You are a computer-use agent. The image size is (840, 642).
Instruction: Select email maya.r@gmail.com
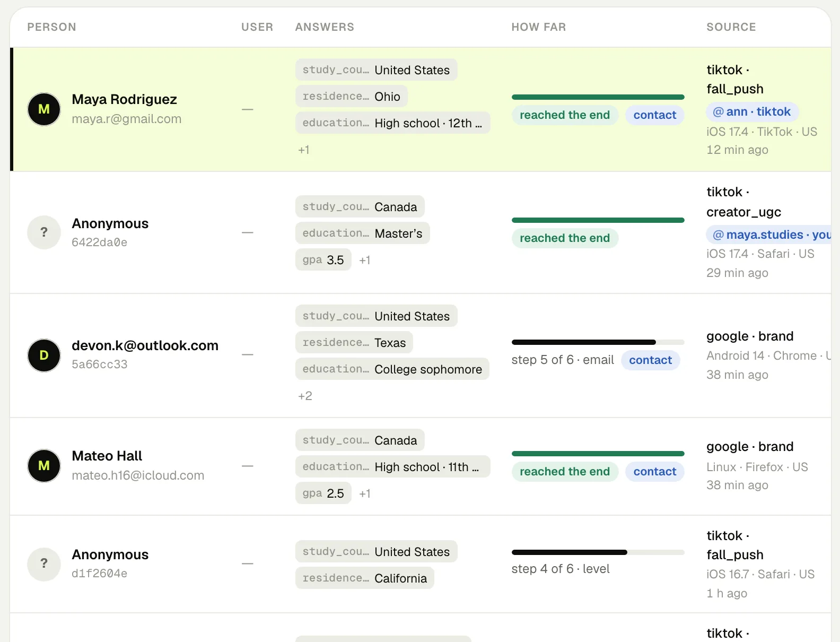point(127,119)
